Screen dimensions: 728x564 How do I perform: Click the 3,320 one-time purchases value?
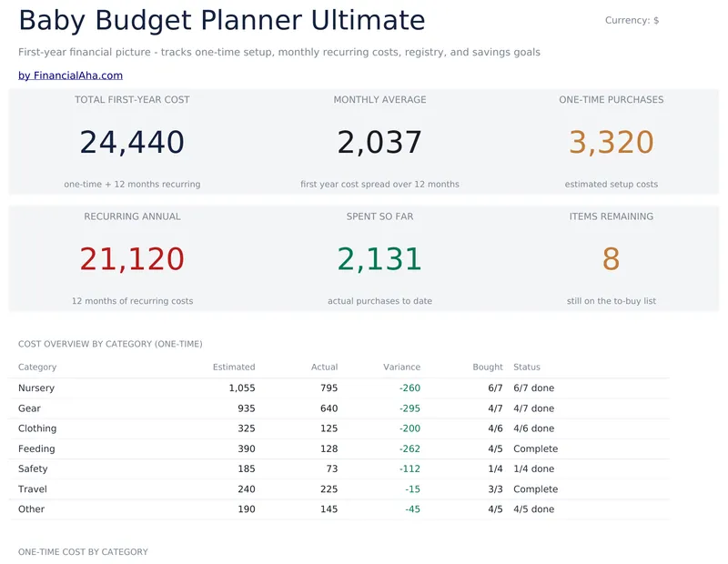(x=612, y=142)
